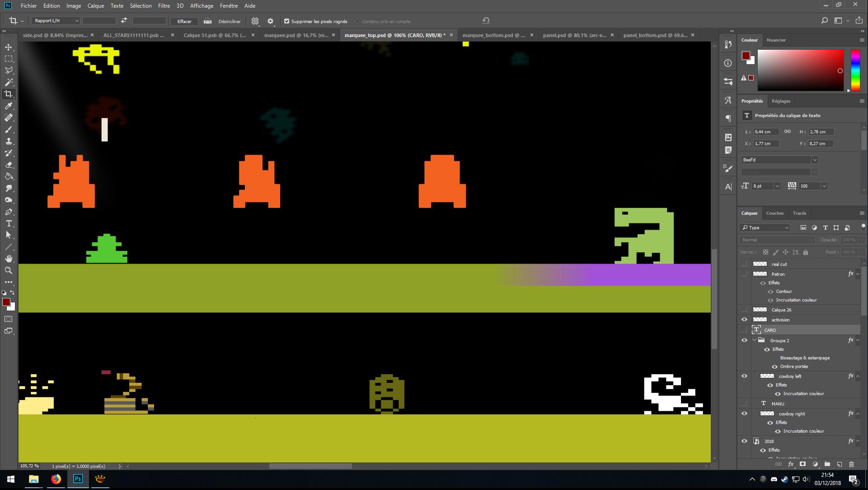Select the Paint Bucket tool
Viewport: 868px width, 490px height.
click(x=9, y=176)
